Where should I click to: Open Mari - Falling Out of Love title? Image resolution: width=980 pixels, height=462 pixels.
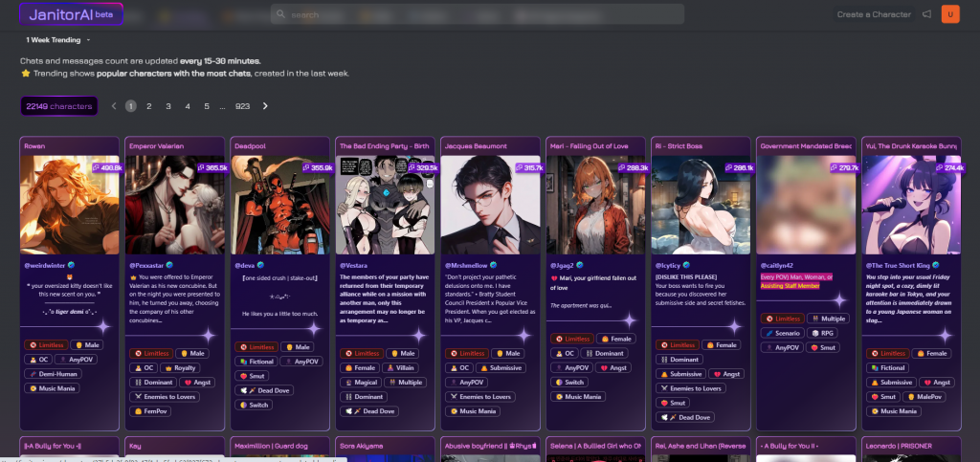click(x=589, y=146)
